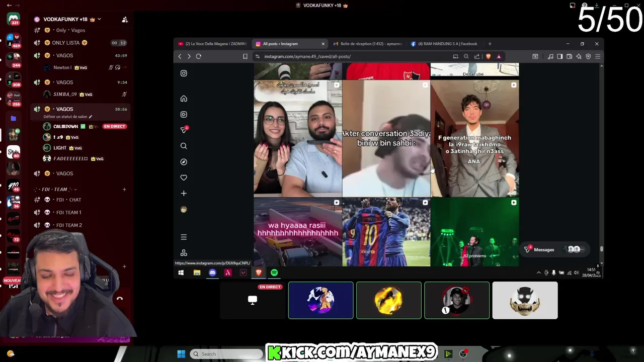Reload the Instagram page
644x362 pixels.
point(199,56)
